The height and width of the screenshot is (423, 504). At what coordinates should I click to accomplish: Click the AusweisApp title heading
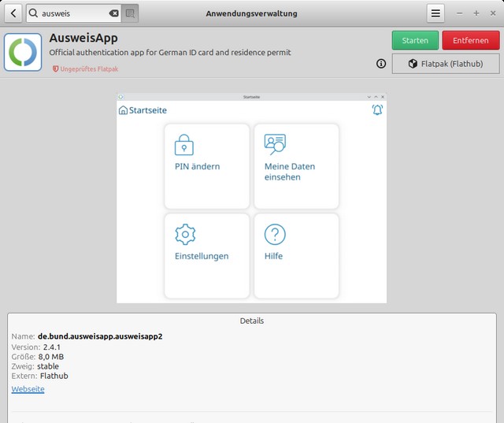pos(83,38)
